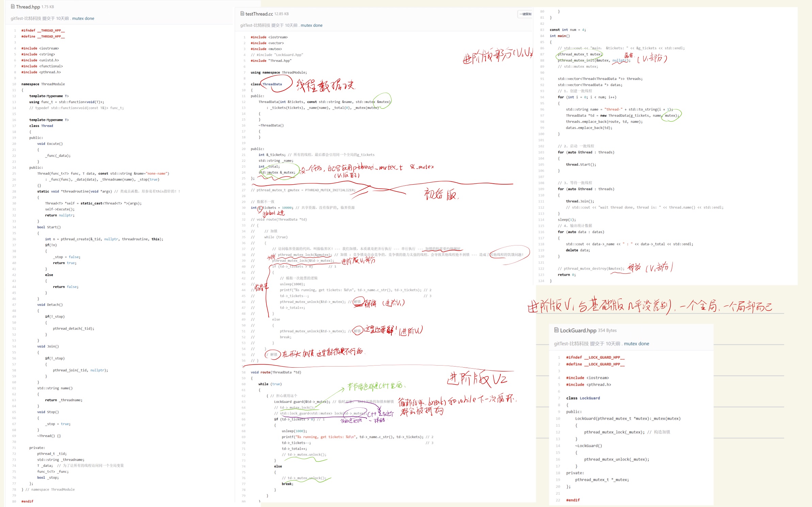Open testThread.cc's mutex done commit link
The height and width of the screenshot is (507, 812).
[311, 25]
